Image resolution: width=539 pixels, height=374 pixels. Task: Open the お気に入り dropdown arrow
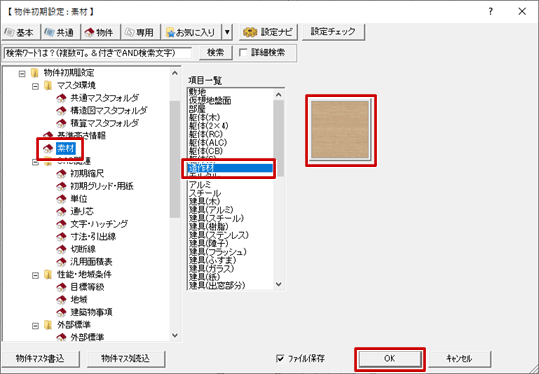(x=227, y=32)
